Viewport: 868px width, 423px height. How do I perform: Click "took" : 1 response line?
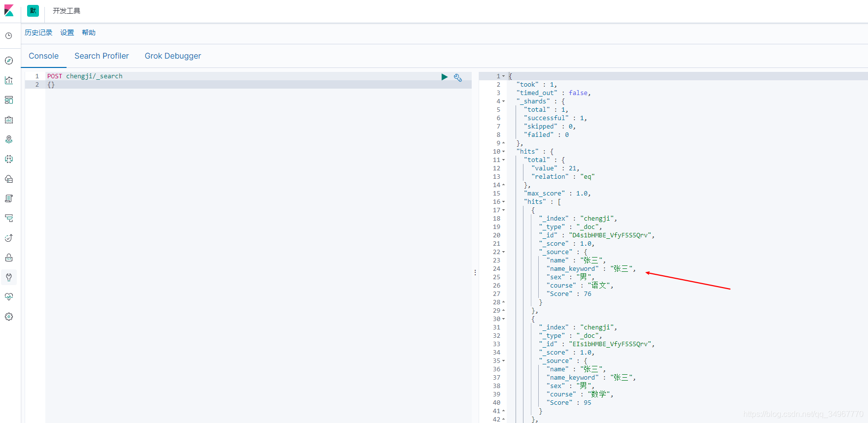pos(537,85)
